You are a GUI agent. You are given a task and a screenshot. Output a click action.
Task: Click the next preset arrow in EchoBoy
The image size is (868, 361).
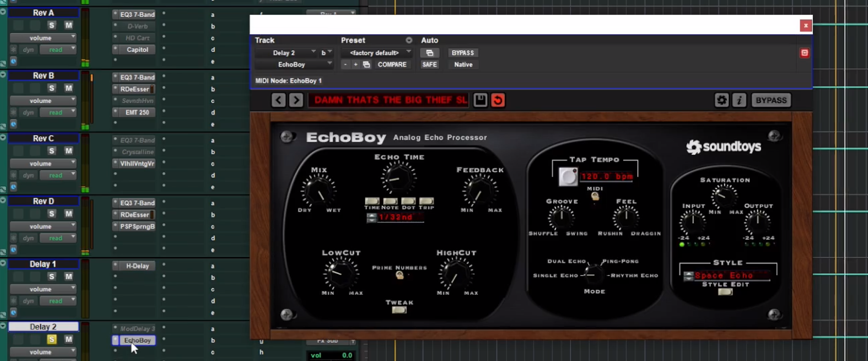click(296, 100)
